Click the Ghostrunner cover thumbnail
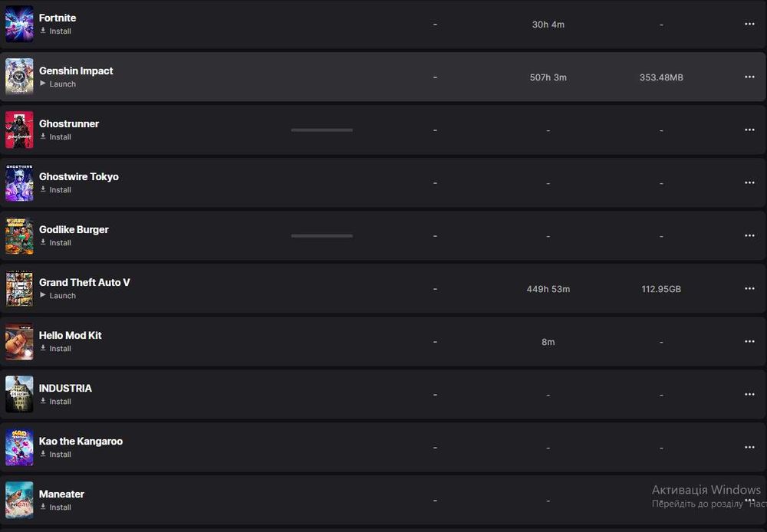Viewport: 767px width, 532px height. click(19, 130)
